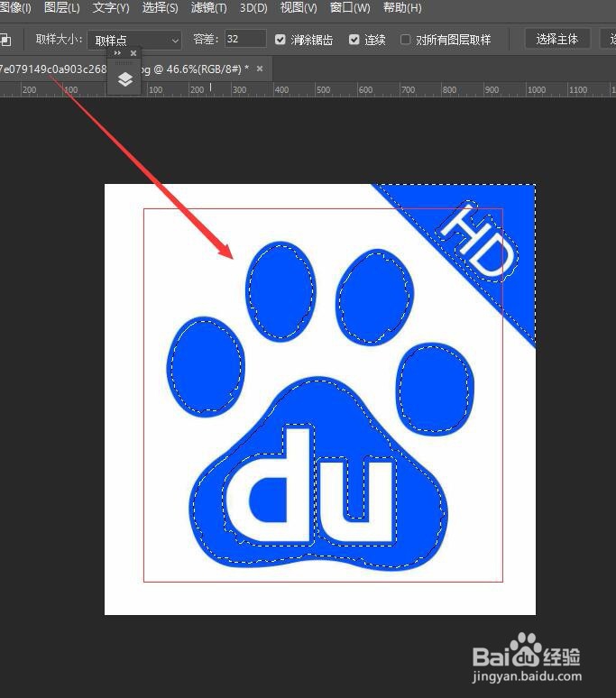Click the 容差 tolerance input field
Viewport: 616px width, 698px height.
[245, 39]
